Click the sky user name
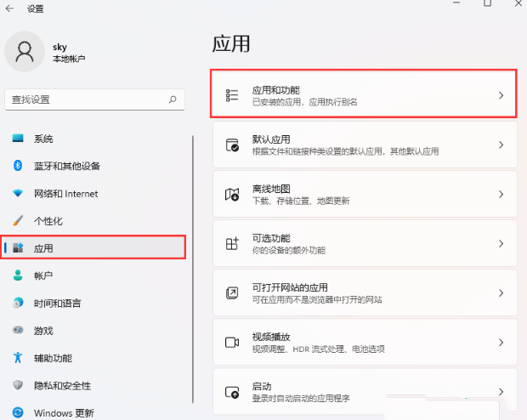The height and width of the screenshot is (420, 527). [59, 47]
